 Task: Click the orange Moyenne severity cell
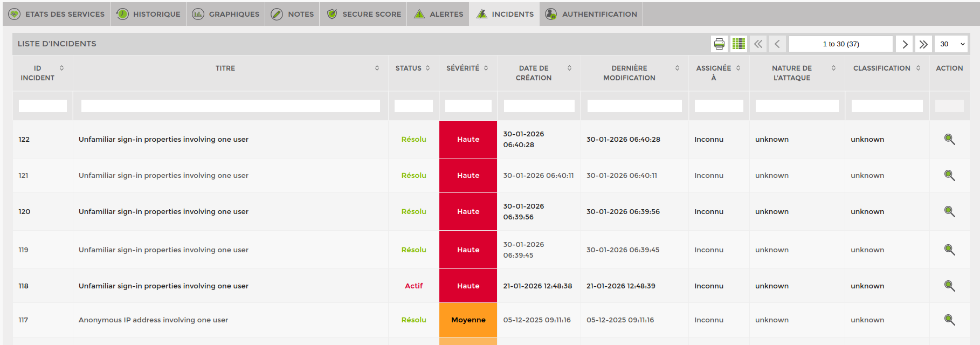click(x=468, y=320)
